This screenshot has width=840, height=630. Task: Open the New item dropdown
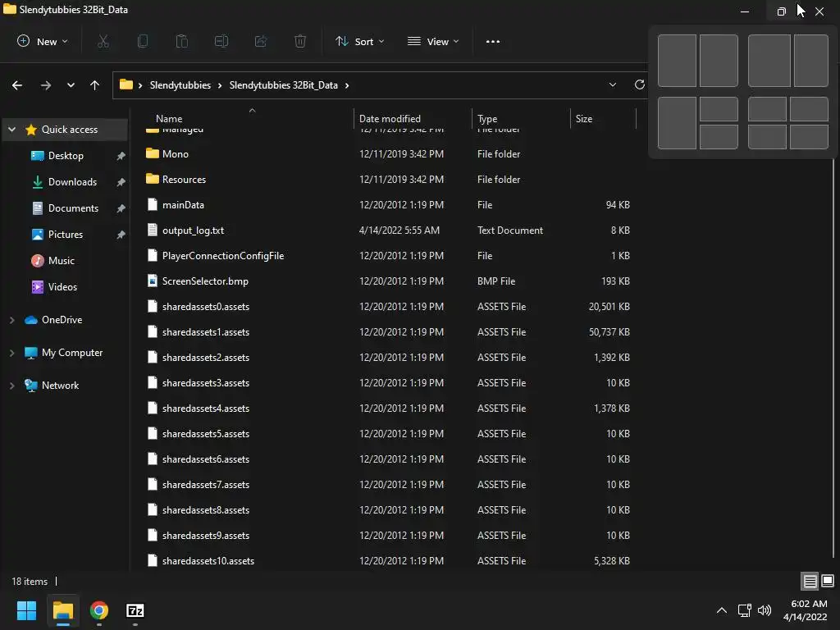(43, 41)
